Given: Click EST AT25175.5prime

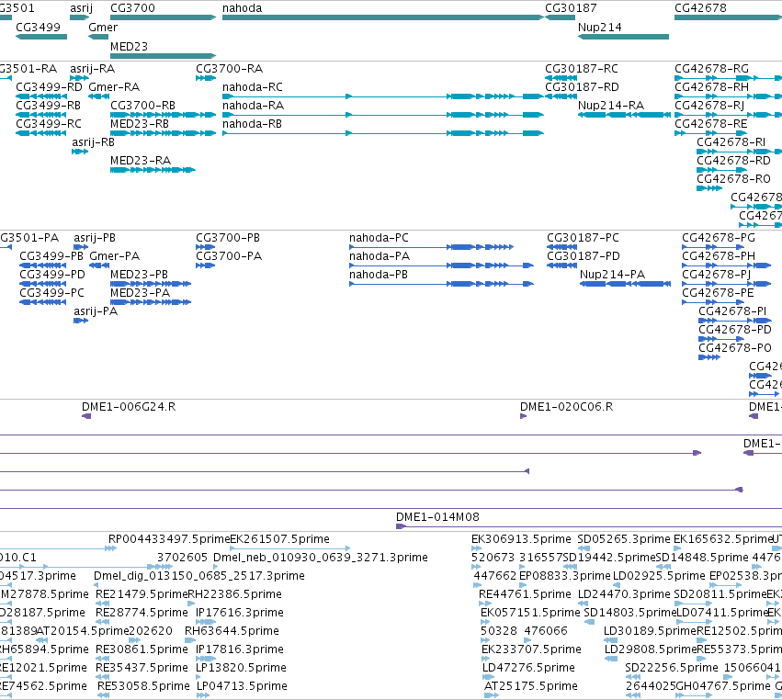Looking at the screenshot, I should click(x=492, y=695).
